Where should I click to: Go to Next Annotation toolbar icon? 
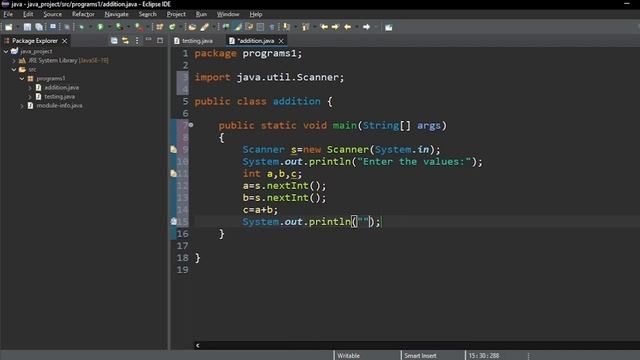[287, 27]
